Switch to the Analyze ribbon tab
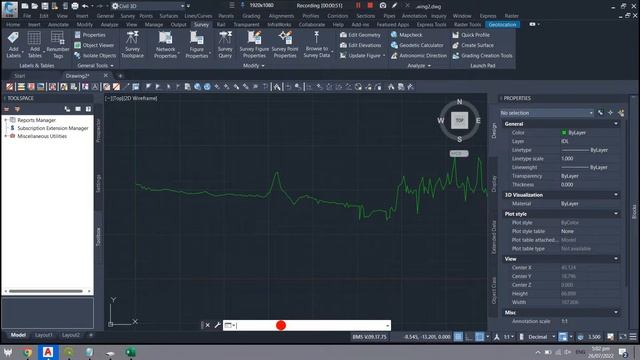The image size is (640, 360). coord(109,24)
